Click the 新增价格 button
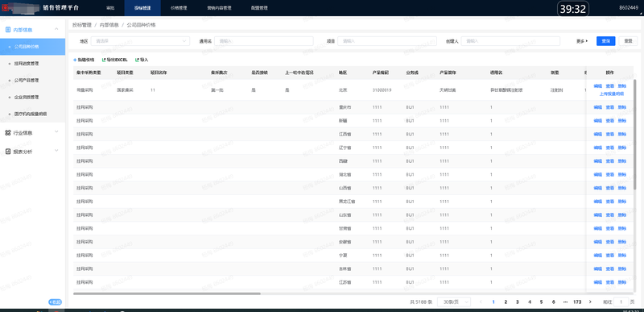This screenshot has width=644, height=312. pos(84,60)
